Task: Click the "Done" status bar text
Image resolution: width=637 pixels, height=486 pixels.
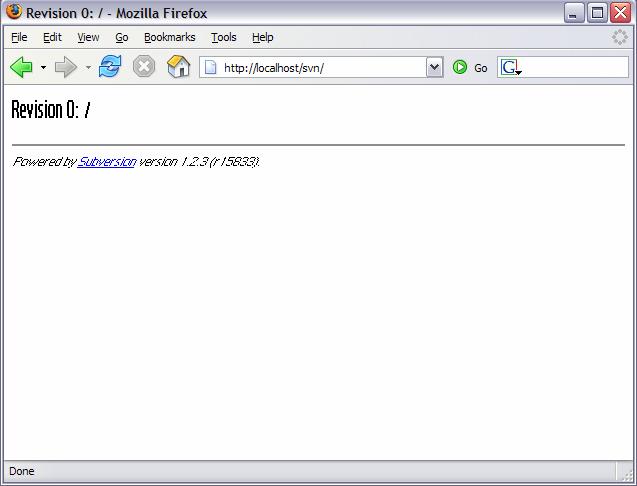Action: pyautogui.click(x=22, y=471)
